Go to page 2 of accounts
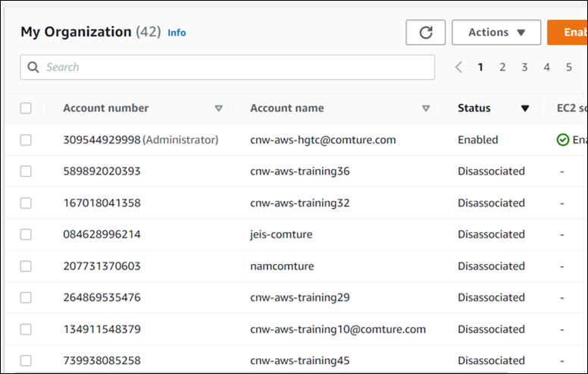Viewport: 588px width, 374px height. pyautogui.click(x=502, y=68)
